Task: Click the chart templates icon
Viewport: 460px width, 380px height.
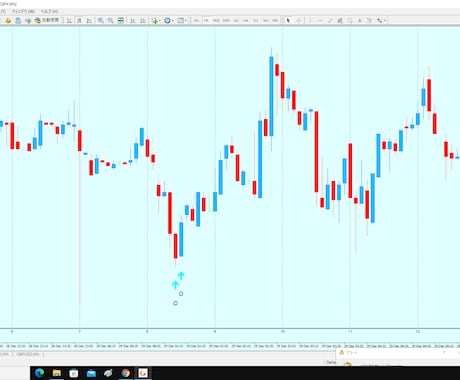Action: (x=180, y=21)
